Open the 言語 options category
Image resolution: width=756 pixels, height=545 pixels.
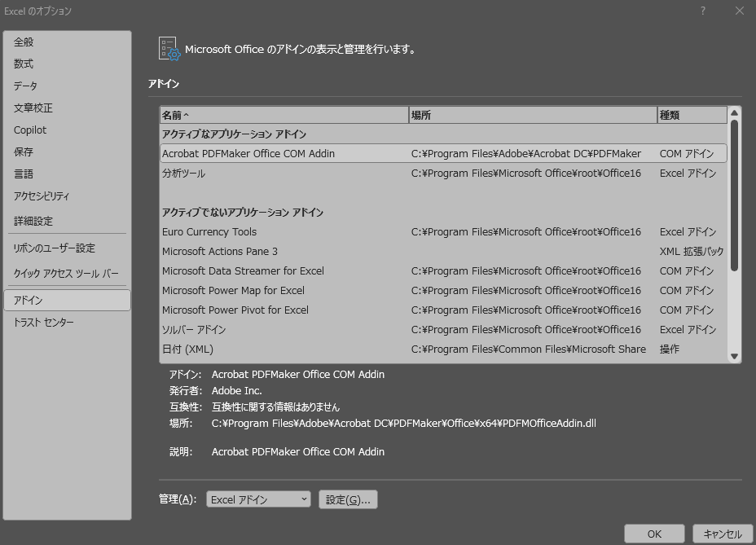(x=67, y=174)
